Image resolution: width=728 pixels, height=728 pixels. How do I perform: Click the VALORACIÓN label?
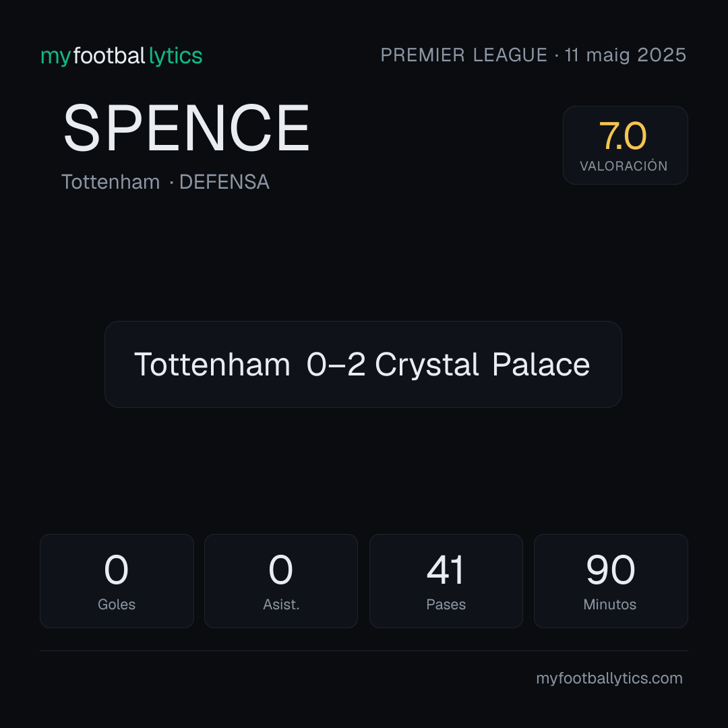click(x=624, y=166)
